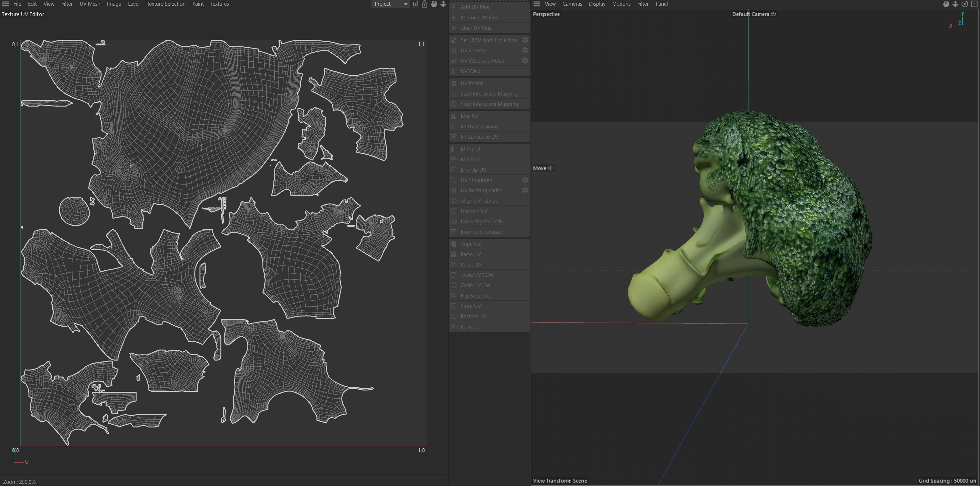
Task: Click the round circular UV island
Action: 74,211
